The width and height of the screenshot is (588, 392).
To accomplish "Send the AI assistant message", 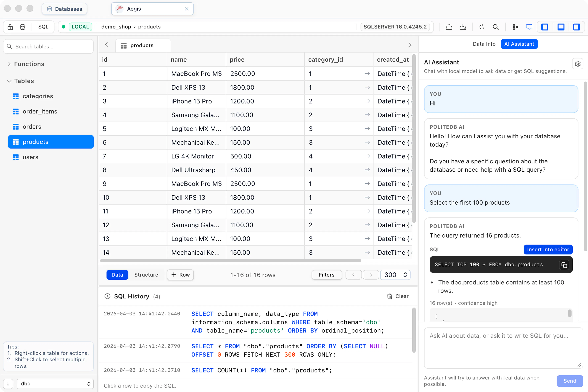I will click(x=570, y=381).
